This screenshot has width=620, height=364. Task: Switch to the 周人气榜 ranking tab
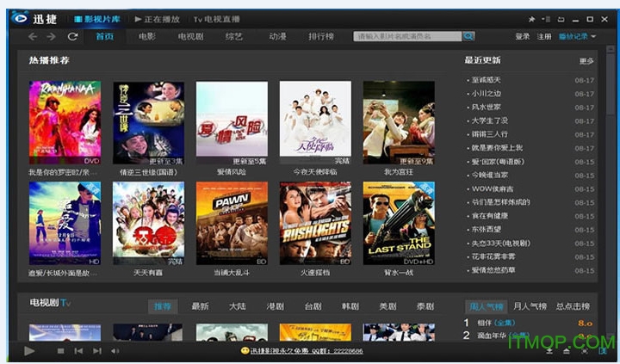pos(487,306)
